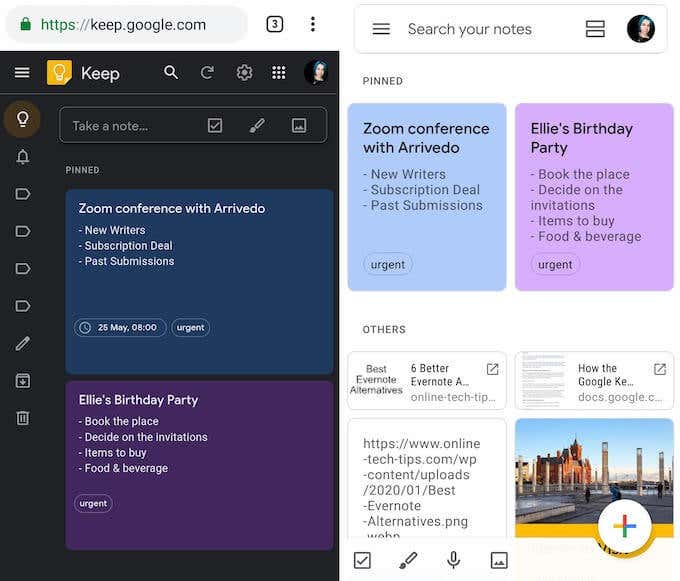Open the Keep web hamburger main menu
Viewport: 680px width, 581px height.
22,72
